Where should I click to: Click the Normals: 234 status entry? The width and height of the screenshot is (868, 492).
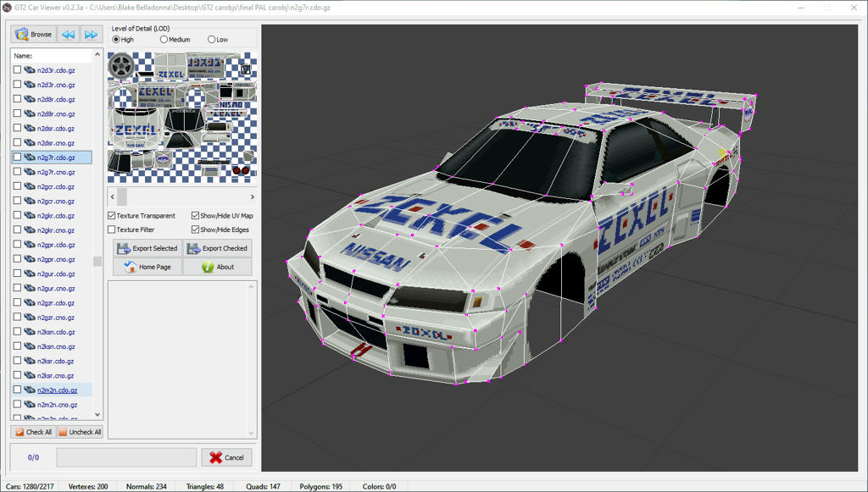[146, 486]
